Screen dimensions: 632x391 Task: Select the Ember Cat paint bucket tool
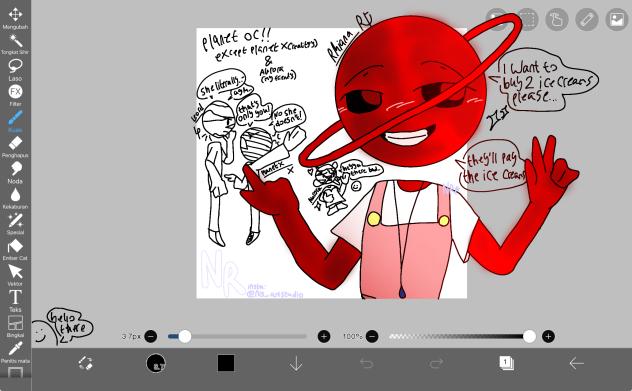pos(15,250)
